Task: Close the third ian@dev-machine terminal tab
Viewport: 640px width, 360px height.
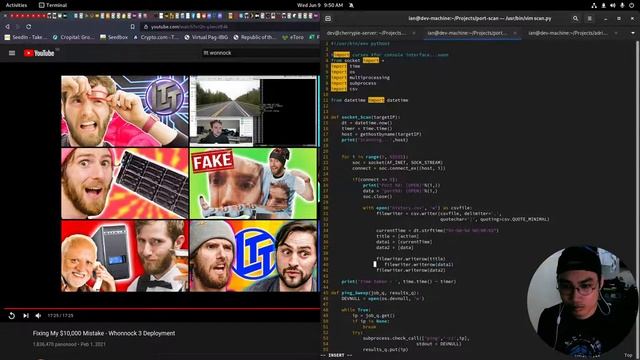Action: point(616,33)
